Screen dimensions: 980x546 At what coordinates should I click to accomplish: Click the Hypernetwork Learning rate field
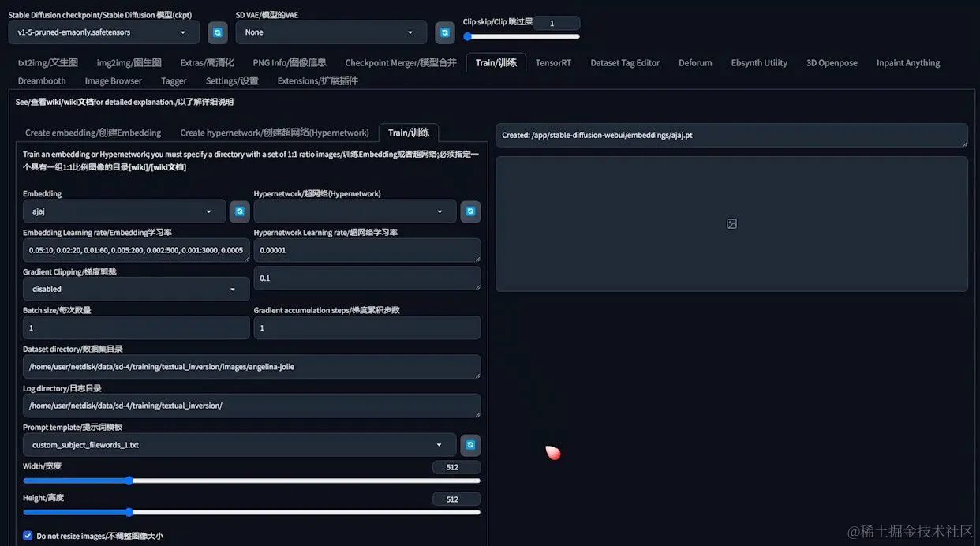(367, 250)
